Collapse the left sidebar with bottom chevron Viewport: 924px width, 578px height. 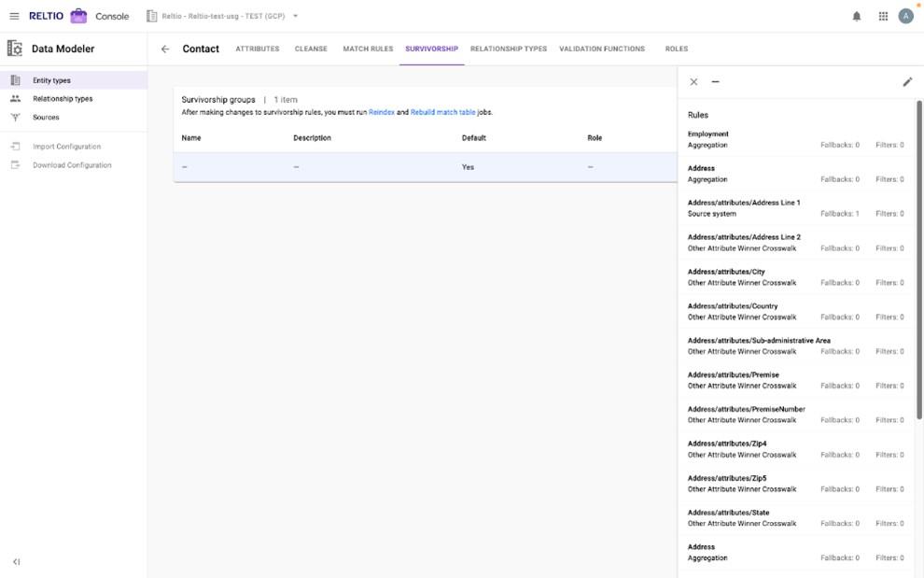[x=15, y=562]
